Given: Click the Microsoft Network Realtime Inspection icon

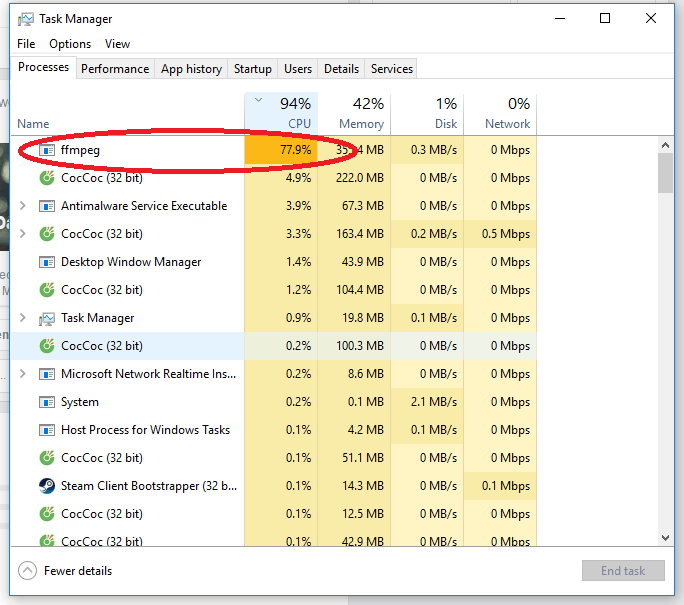Looking at the screenshot, I should [x=46, y=374].
